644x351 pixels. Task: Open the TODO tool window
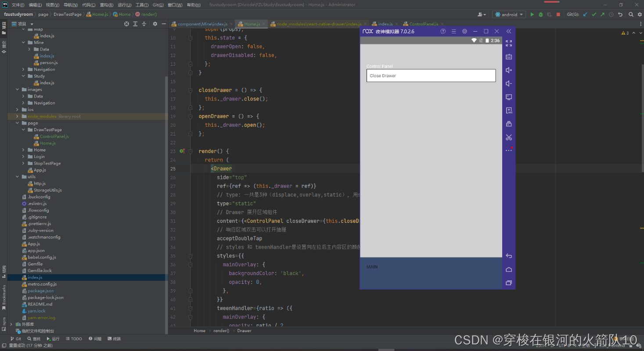click(74, 339)
